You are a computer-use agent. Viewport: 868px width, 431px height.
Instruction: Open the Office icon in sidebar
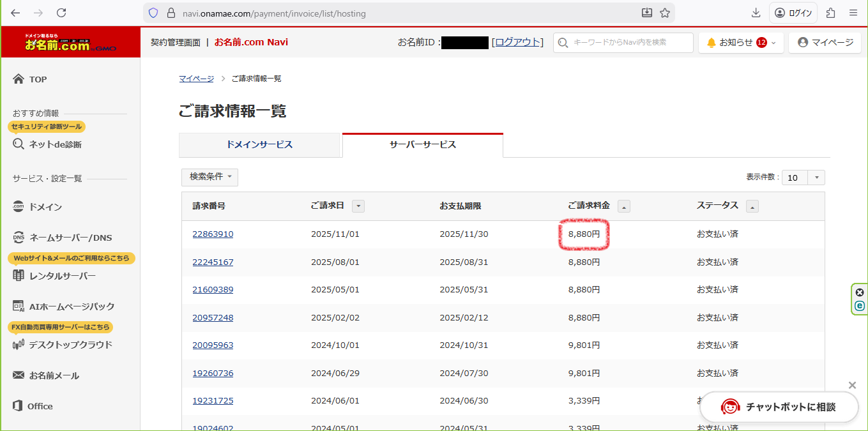tap(19, 406)
